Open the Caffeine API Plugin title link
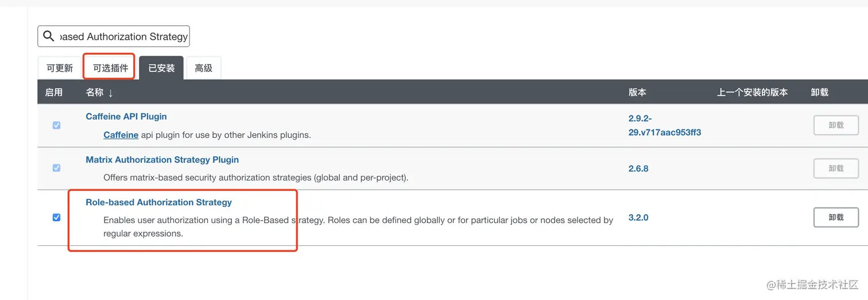868x300 pixels. pos(126,116)
